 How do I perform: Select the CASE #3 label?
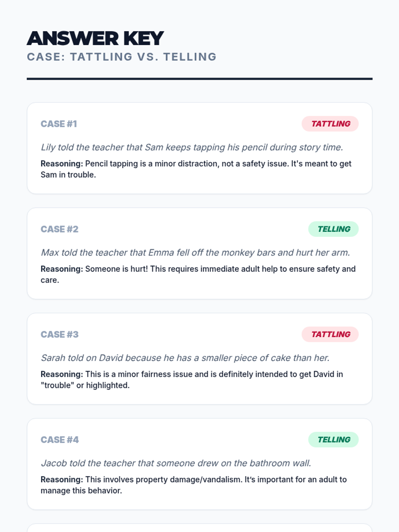pos(60,334)
